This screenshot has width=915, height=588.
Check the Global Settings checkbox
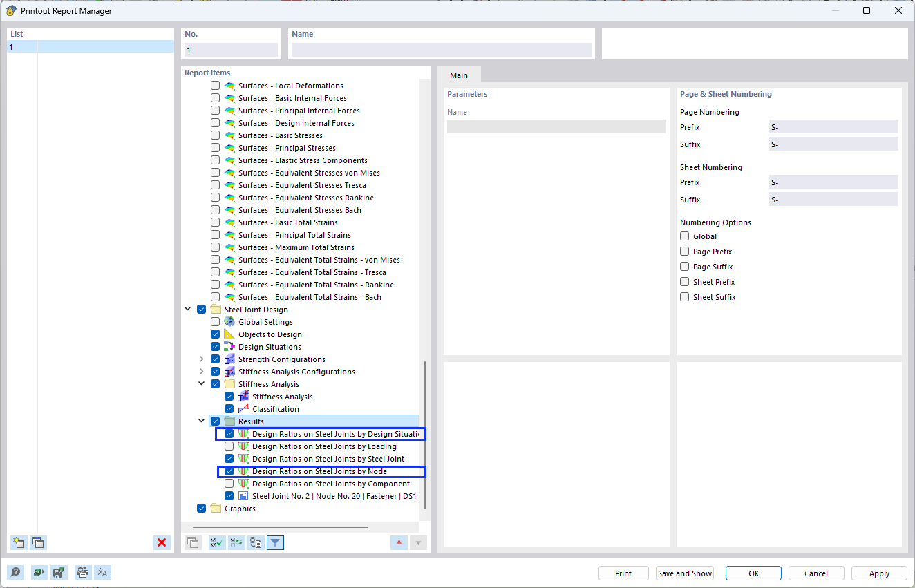coord(215,322)
